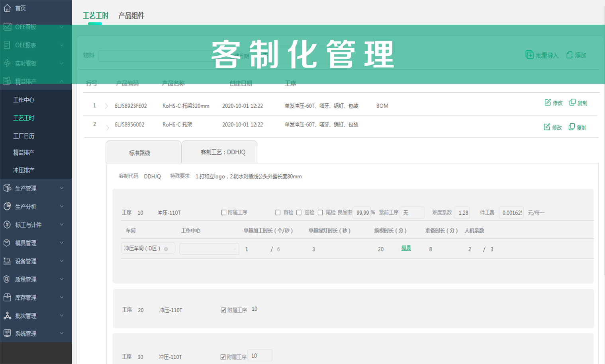
Task: Enable the 首检 checkbox for 工序10
Action: (278, 212)
